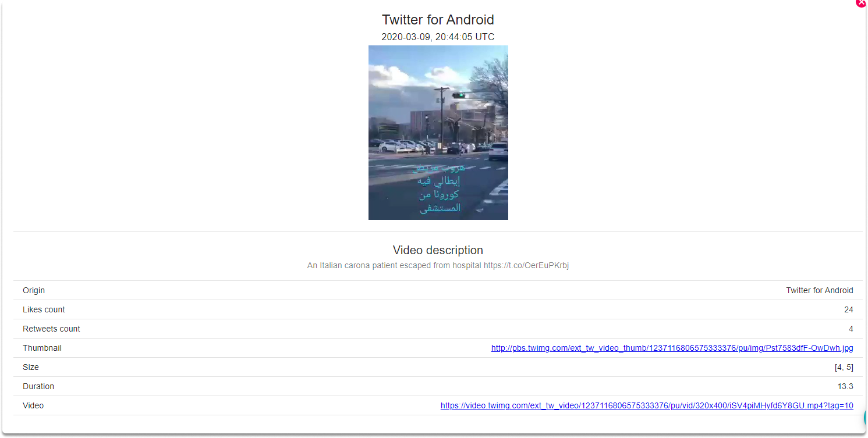This screenshot has width=868, height=438.
Task: Open the pbs.twimg.com thumbnail link
Action: pyautogui.click(x=672, y=348)
